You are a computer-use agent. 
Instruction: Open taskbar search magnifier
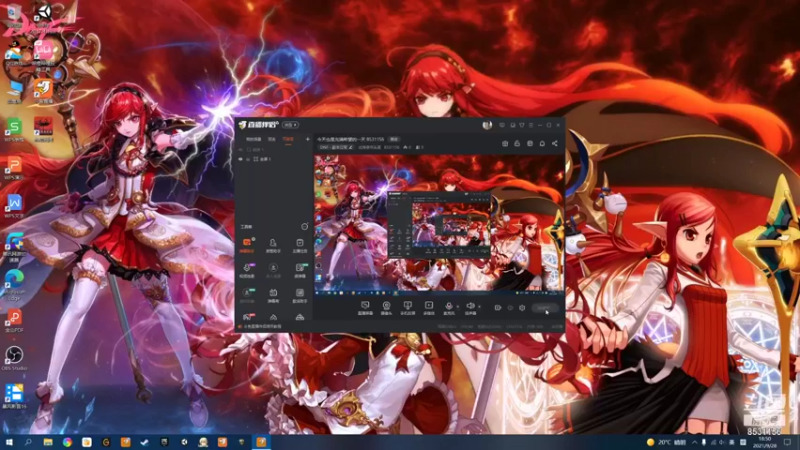tap(28, 442)
